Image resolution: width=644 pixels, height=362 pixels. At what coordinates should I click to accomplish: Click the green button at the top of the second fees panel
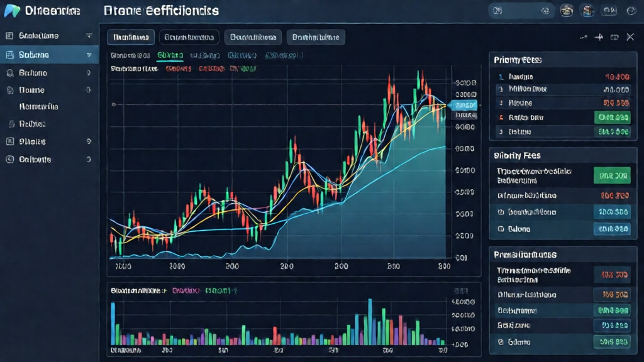coord(612,175)
